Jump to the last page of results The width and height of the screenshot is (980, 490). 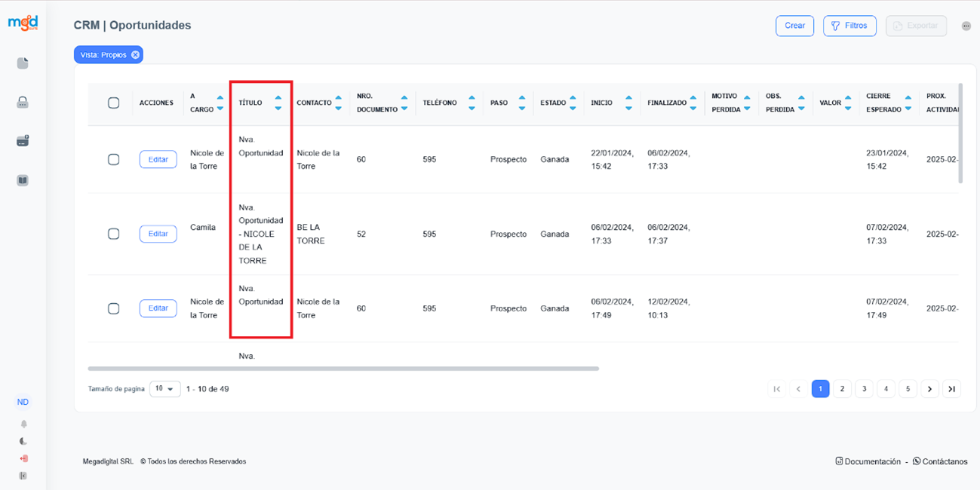coord(951,389)
